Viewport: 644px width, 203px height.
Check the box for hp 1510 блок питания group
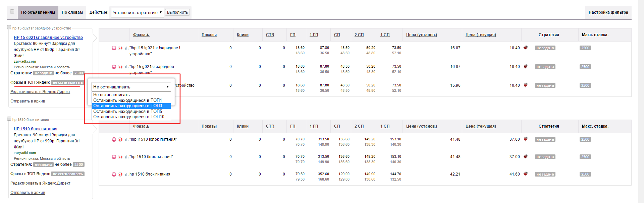(x=9, y=119)
